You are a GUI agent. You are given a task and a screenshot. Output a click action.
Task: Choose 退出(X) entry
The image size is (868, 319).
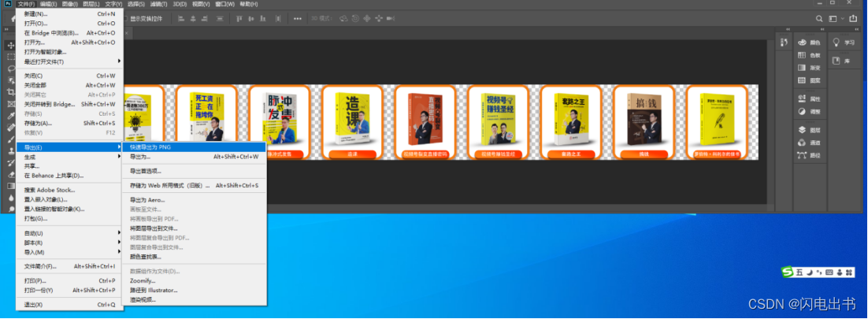coord(71,305)
